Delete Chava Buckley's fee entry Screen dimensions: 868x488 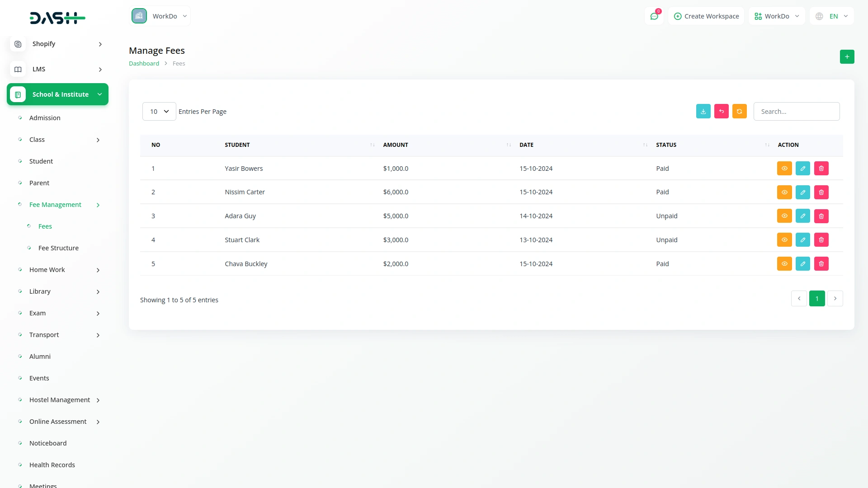821,264
